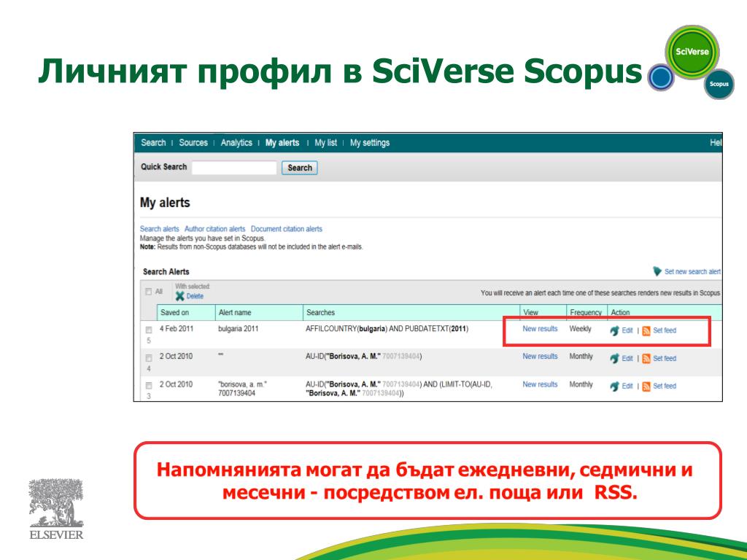Select the My alerts menu item

tap(282, 142)
